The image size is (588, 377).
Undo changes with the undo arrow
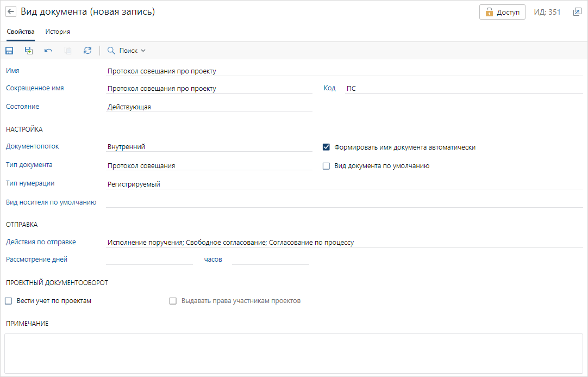point(48,51)
